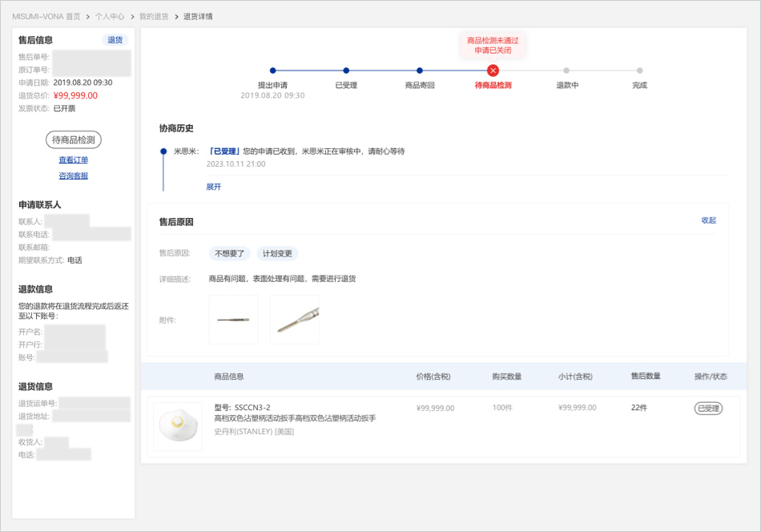Click the 已受理 progress step dot
This screenshot has width=761, height=532.
point(346,71)
